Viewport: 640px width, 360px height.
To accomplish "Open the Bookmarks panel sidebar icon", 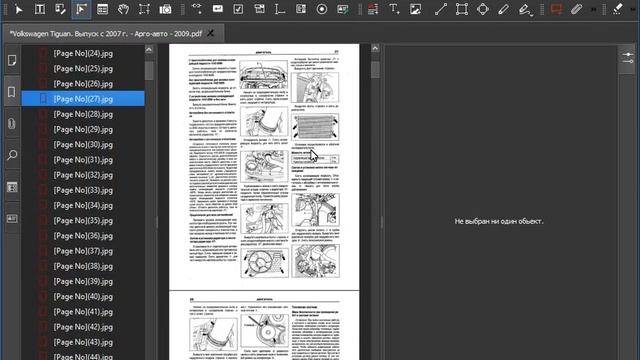I will point(12,92).
